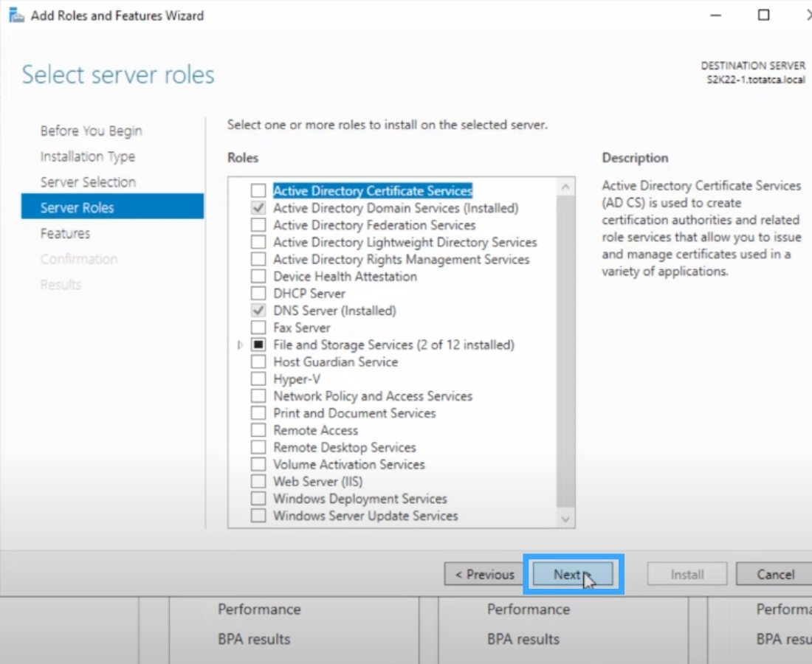Toggle Windows Server Update Services checkbox
Image resolution: width=812 pixels, height=664 pixels.
pos(258,516)
